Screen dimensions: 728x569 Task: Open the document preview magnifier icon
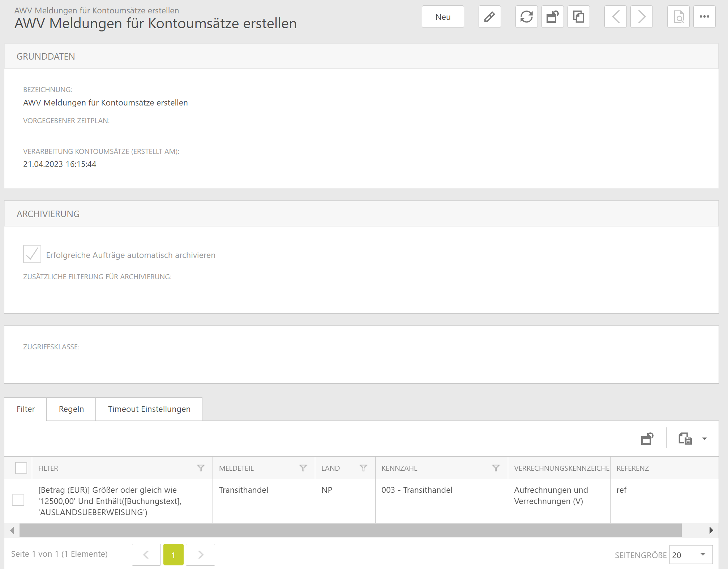678,17
